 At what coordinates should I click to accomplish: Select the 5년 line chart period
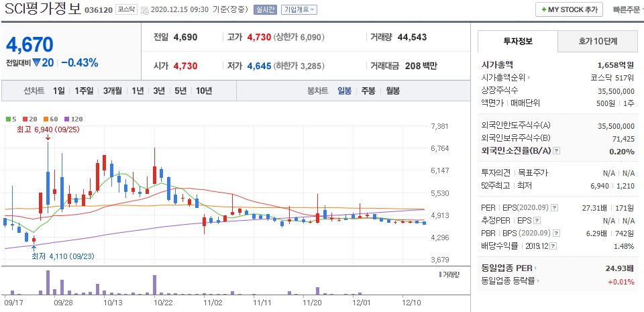click(180, 91)
